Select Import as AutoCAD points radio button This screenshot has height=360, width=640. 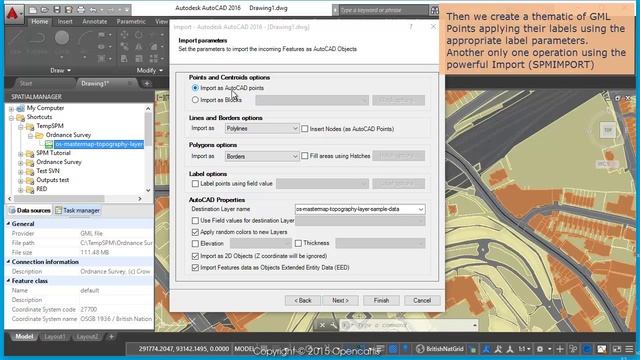tap(195, 88)
